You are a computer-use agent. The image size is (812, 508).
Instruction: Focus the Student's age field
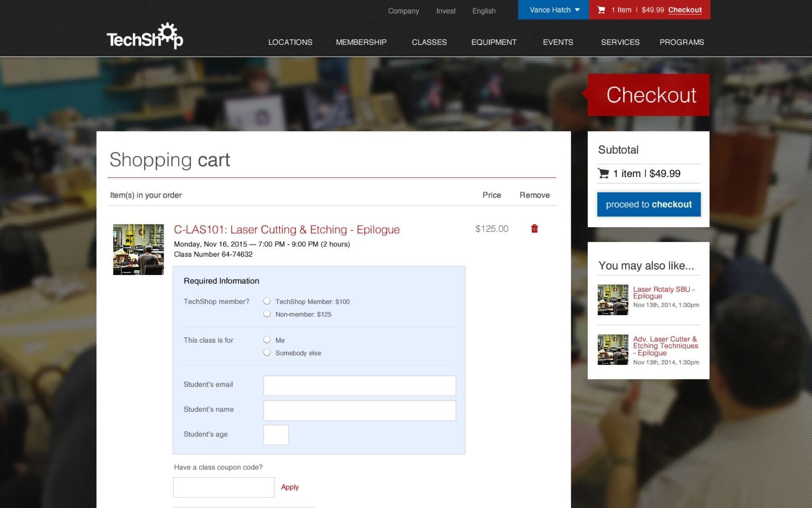(276, 435)
